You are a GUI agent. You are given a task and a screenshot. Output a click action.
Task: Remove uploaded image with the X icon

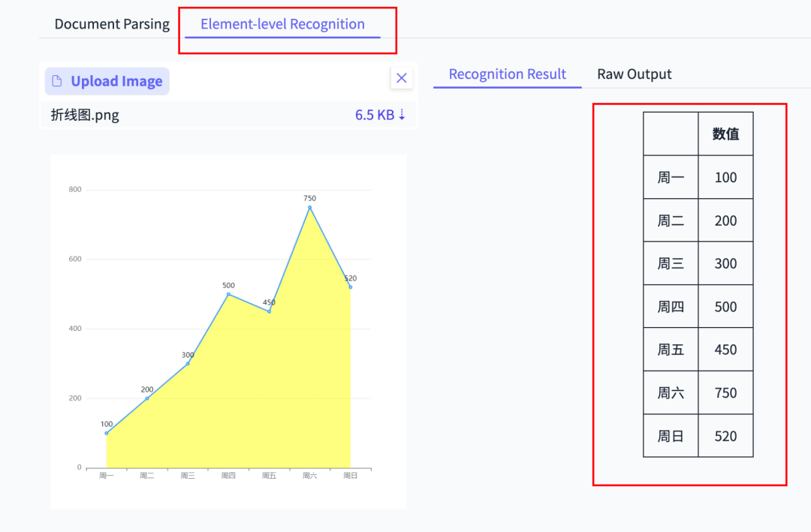[x=402, y=78]
